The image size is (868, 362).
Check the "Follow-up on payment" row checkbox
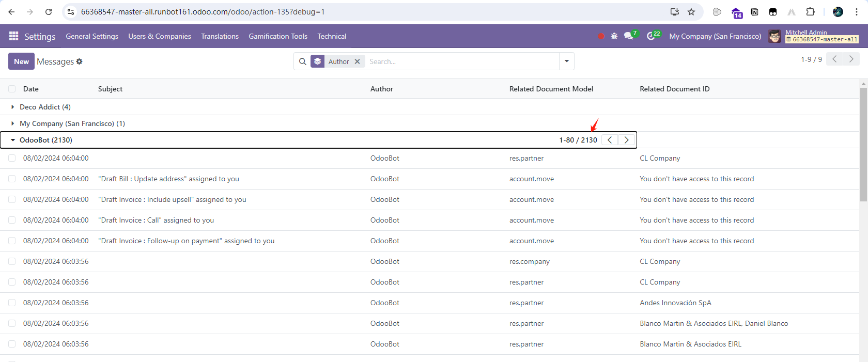(12, 241)
